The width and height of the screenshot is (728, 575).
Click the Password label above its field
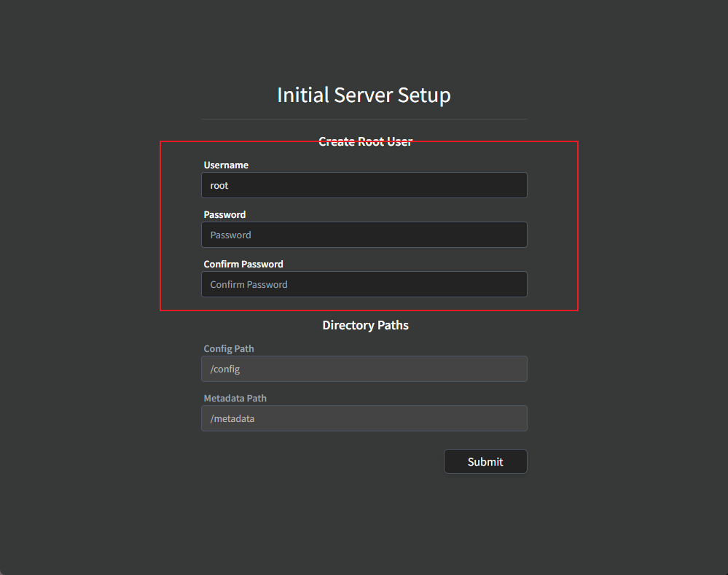(224, 214)
